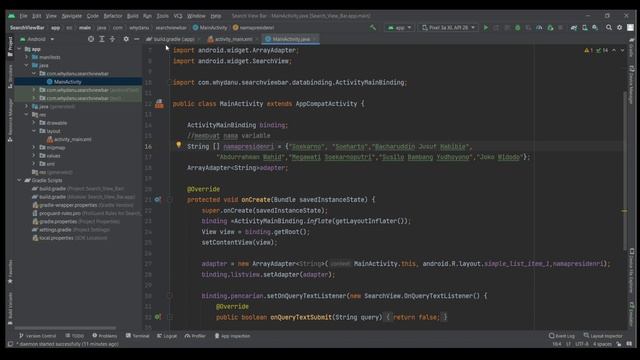Click related XML gutter icon at MainActivity class
The image size is (640, 360).
pos(159,104)
